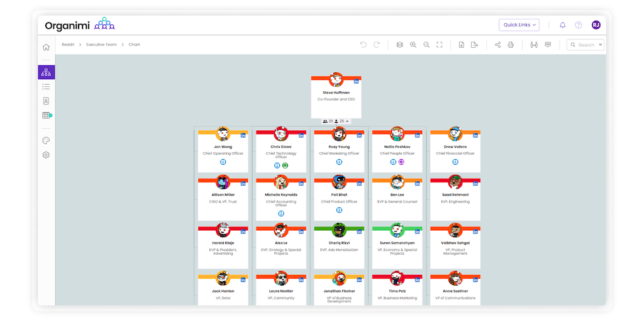Open Steve Huffman's LinkedIn icon
The image size is (644, 322).
pyautogui.click(x=356, y=82)
